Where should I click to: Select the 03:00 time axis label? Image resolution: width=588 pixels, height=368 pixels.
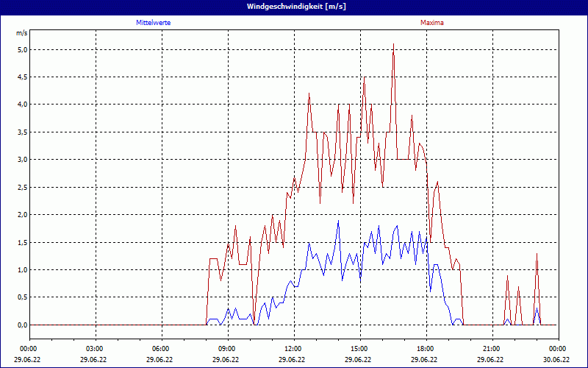(95, 349)
